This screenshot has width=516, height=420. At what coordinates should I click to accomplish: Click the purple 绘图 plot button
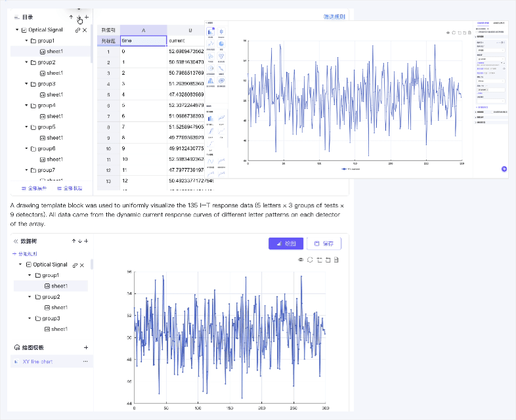[x=286, y=243]
